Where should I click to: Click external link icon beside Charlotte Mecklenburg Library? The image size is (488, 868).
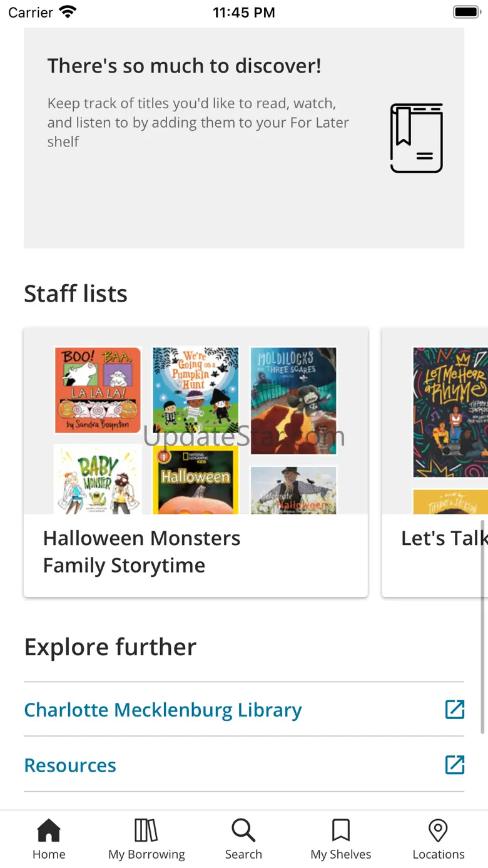454,709
